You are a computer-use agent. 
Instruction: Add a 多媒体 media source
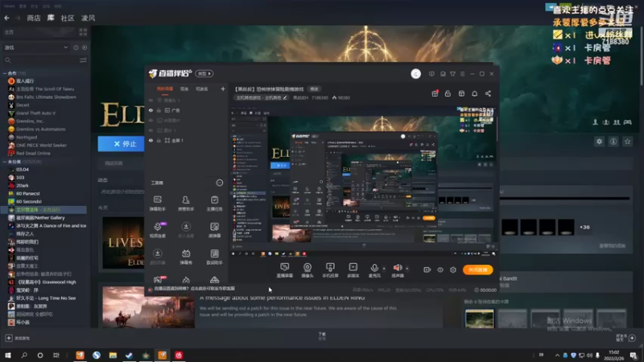353,270
